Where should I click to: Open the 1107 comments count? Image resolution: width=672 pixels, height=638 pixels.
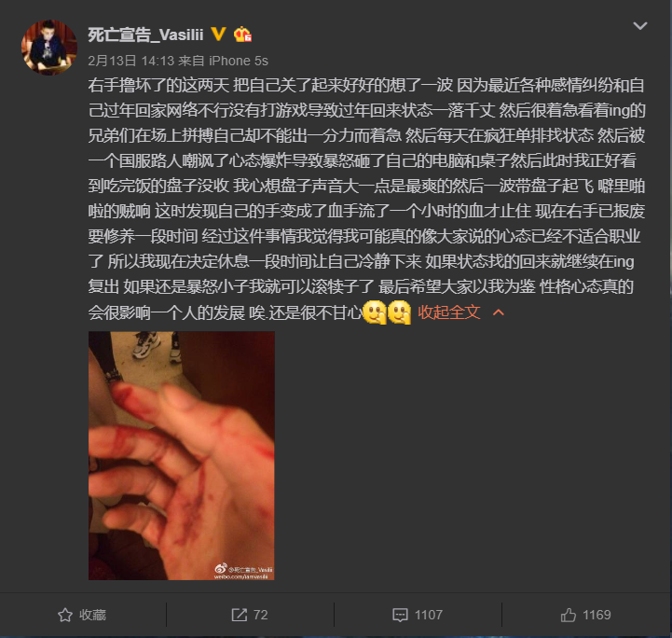428,615
